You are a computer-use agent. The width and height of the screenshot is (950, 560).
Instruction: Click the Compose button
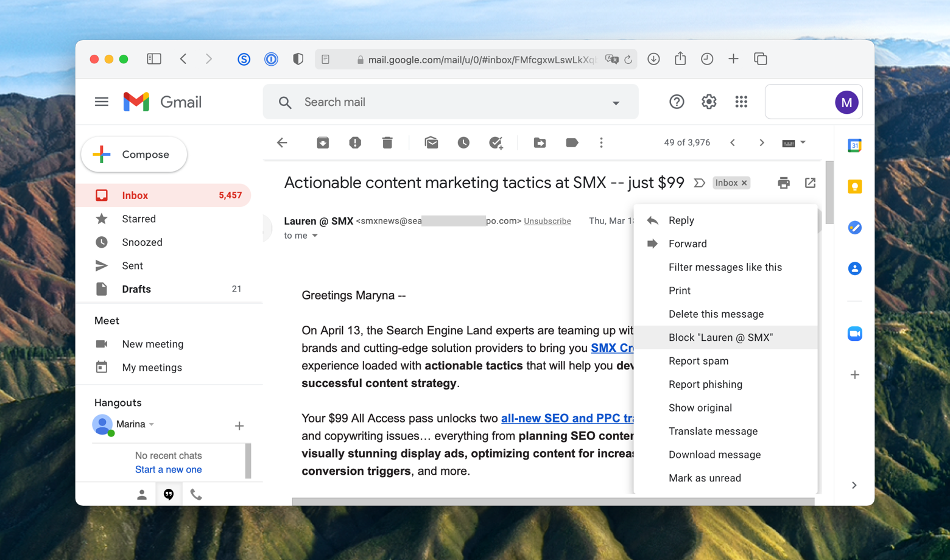[134, 155]
